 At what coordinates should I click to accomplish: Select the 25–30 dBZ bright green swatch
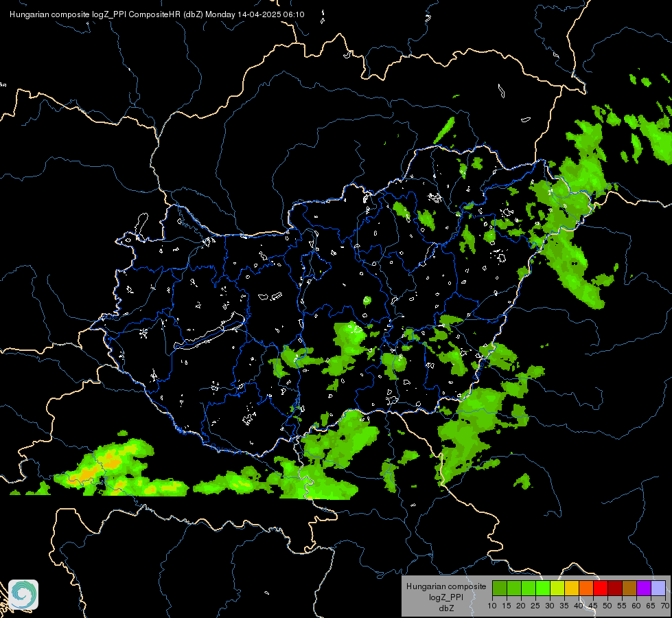tap(542, 588)
